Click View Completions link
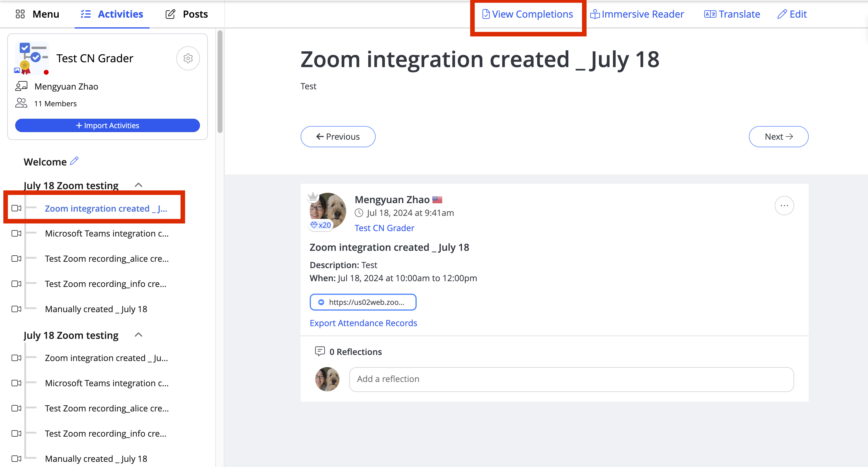This screenshot has width=868, height=467. pyautogui.click(x=528, y=14)
